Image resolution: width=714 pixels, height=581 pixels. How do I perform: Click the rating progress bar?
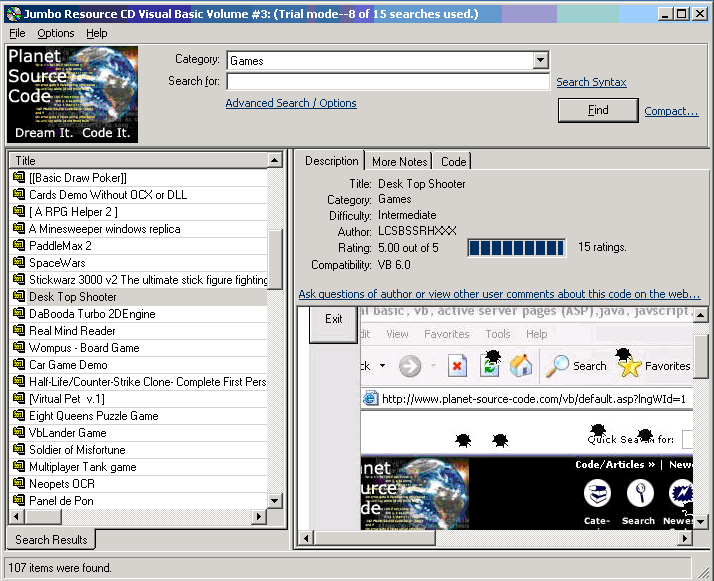coord(517,248)
